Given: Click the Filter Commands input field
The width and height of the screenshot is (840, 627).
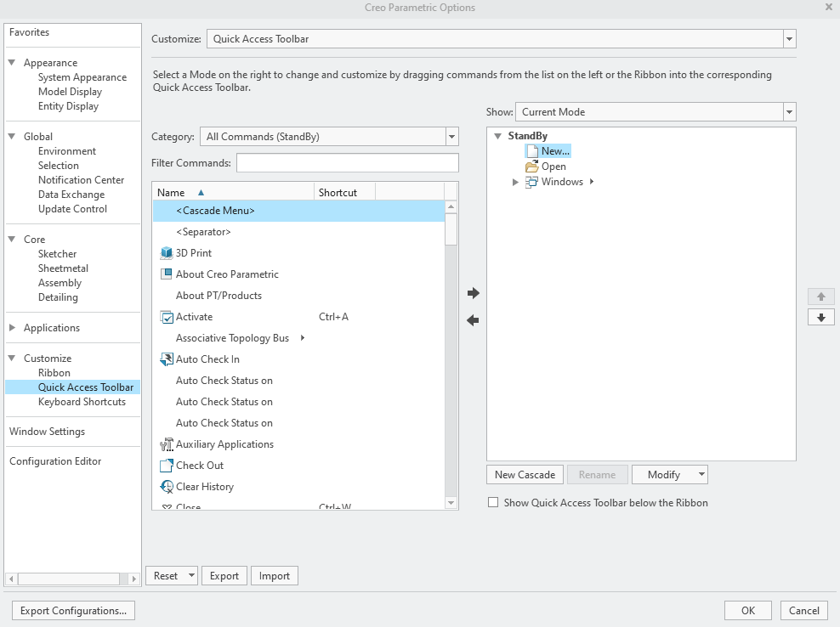Looking at the screenshot, I should pyautogui.click(x=348, y=162).
